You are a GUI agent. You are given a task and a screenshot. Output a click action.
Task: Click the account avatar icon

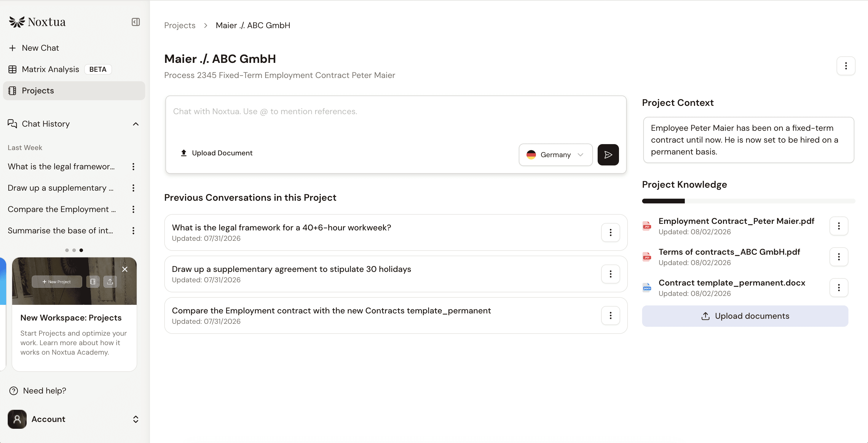(x=17, y=419)
